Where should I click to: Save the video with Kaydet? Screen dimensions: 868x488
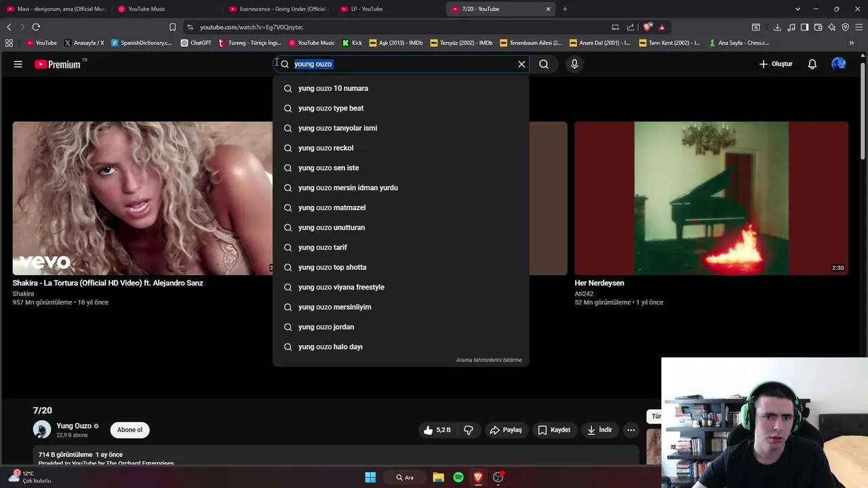click(555, 430)
